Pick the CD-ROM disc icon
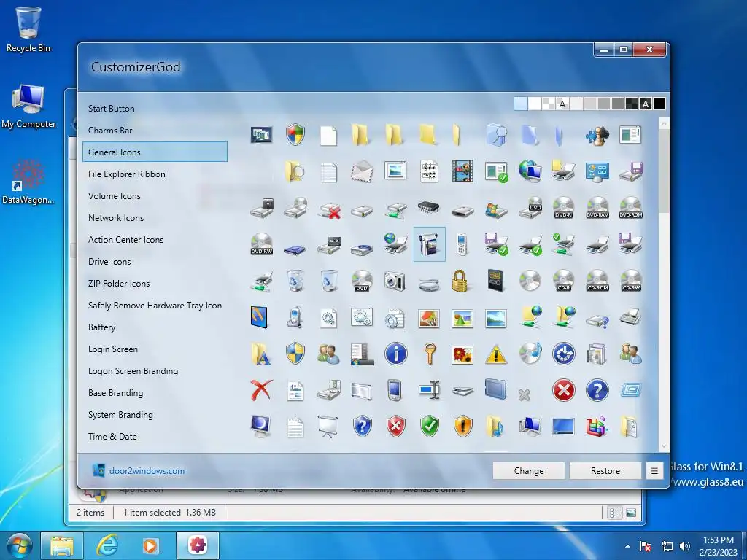 (x=597, y=281)
